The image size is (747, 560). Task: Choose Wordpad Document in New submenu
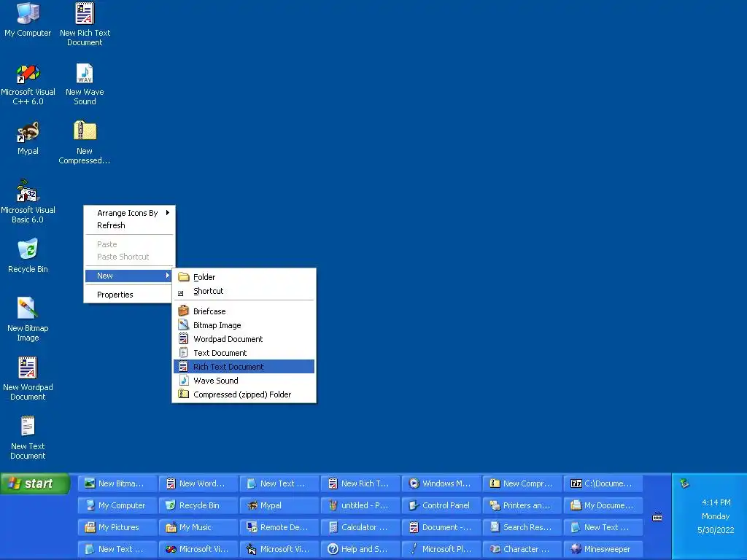pyautogui.click(x=244, y=339)
